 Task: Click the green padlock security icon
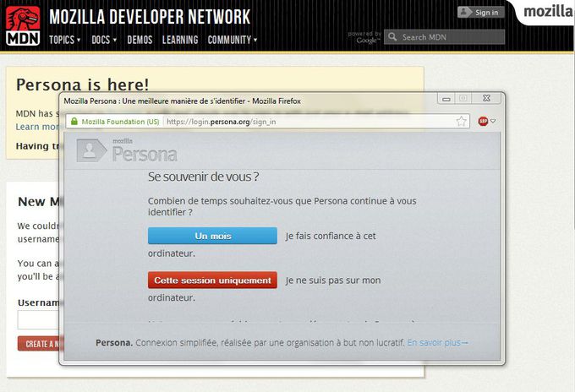point(74,122)
